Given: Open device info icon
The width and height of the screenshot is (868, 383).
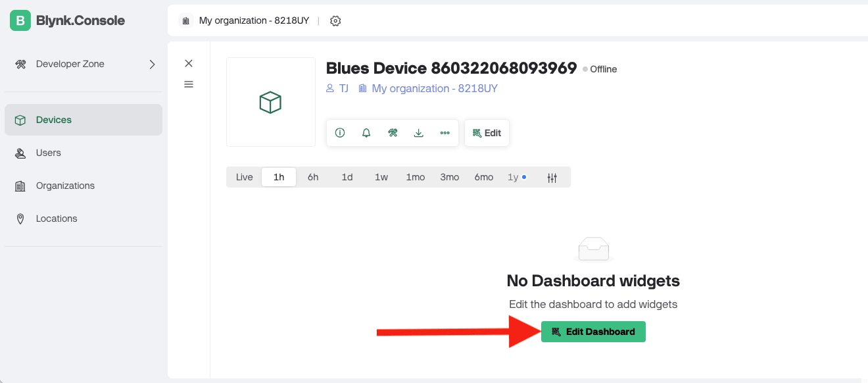Looking at the screenshot, I should coord(340,133).
